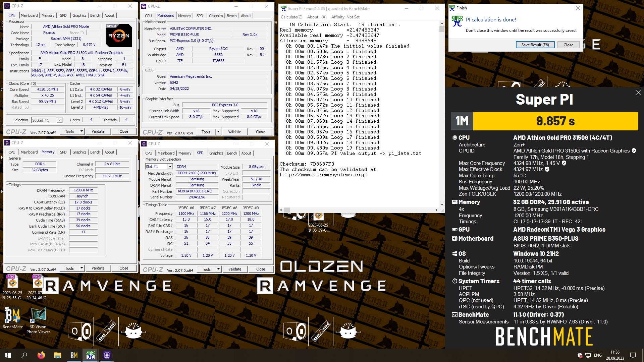
Task: Click Validate in SPD window
Action: point(235,269)
